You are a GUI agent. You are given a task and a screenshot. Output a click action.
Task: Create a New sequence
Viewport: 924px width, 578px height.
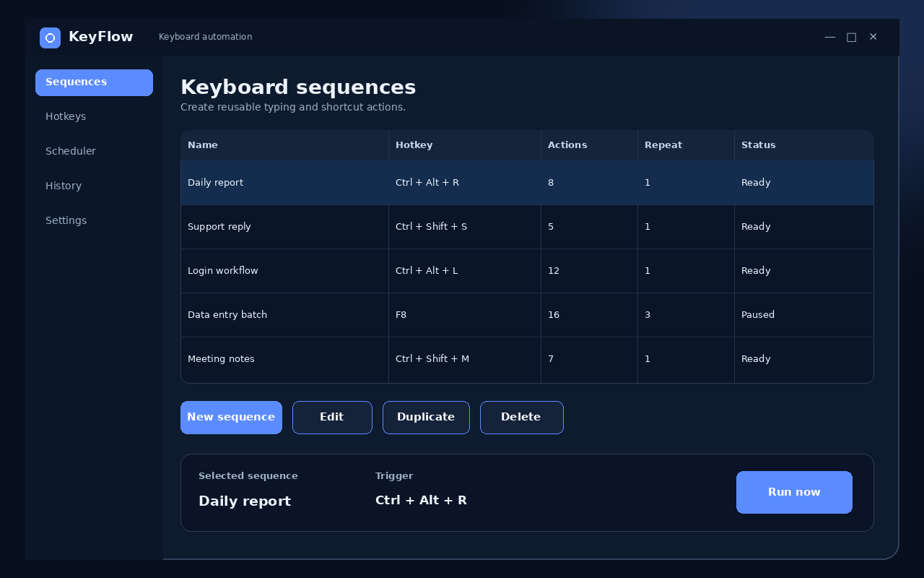(231, 418)
